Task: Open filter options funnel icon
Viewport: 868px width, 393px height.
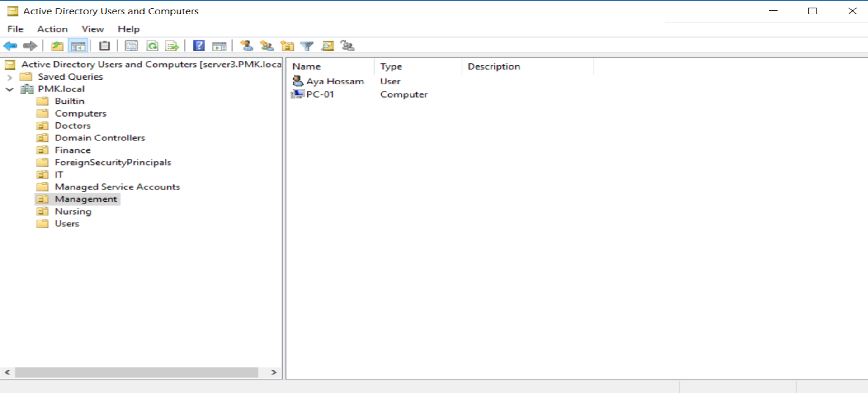Action: [x=307, y=46]
